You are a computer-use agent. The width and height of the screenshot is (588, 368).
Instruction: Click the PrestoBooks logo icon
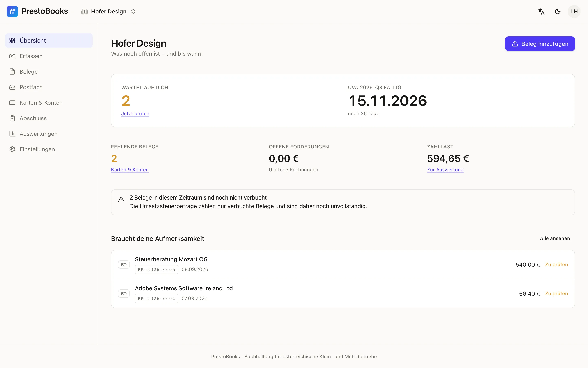coord(12,11)
